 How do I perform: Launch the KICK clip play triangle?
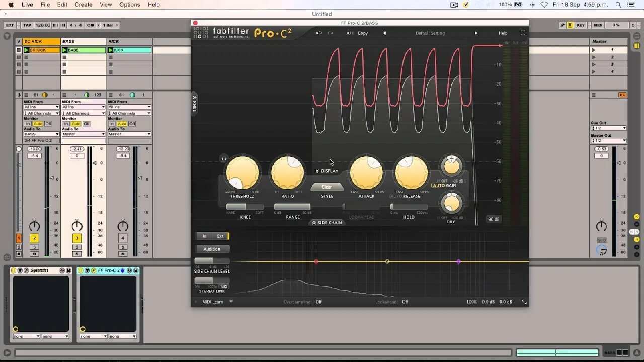[x=110, y=50]
